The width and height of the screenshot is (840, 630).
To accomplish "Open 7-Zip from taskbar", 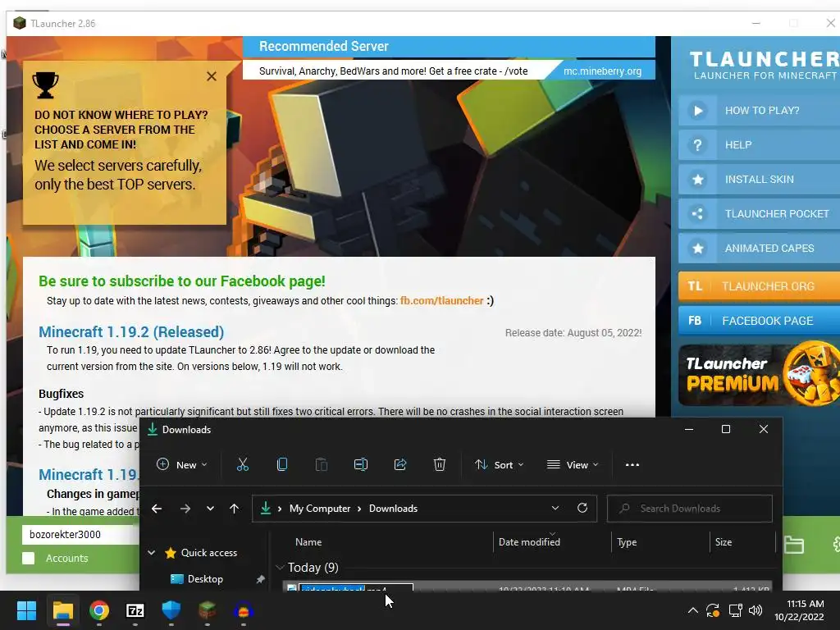I will (135, 610).
